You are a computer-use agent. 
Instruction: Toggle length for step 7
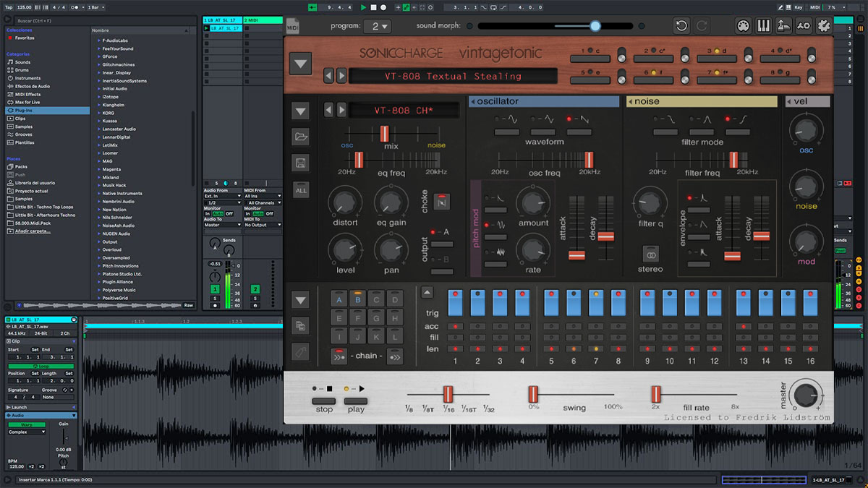point(596,348)
